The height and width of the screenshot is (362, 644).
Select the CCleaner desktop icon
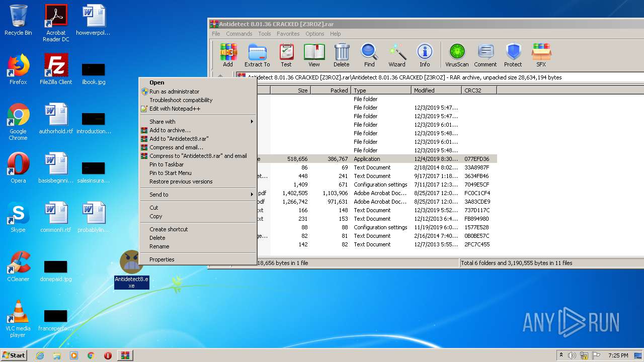point(18,266)
